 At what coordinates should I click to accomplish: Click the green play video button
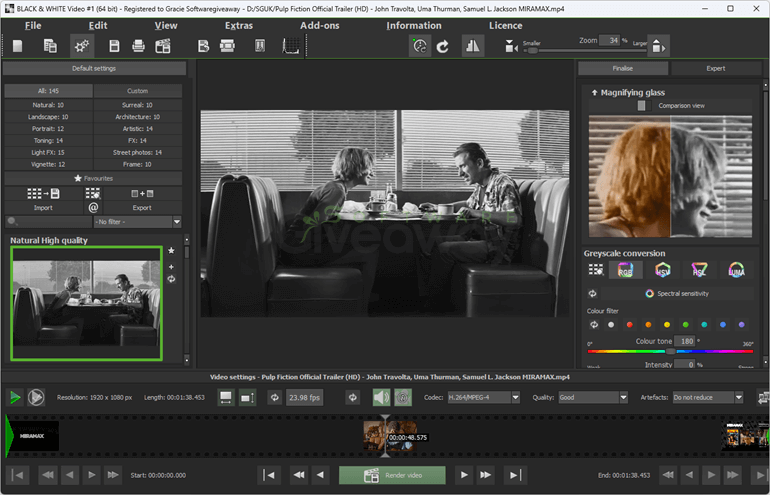click(x=15, y=397)
